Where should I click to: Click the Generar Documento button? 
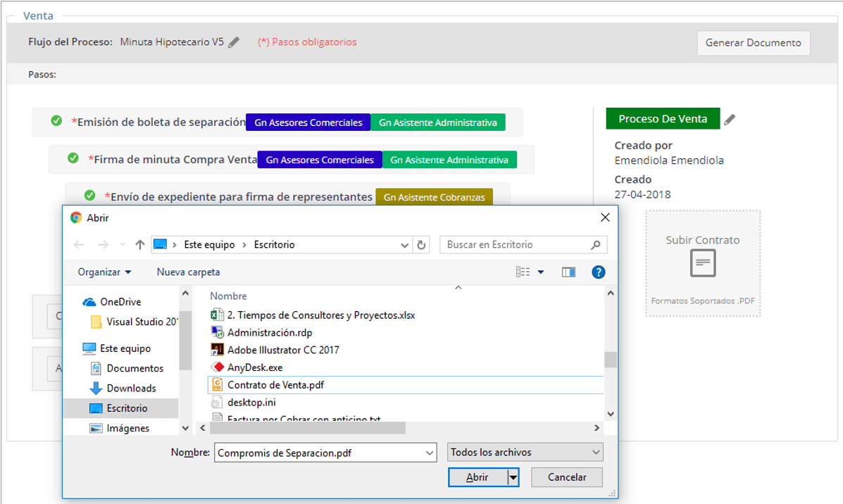pyautogui.click(x=754, y=43)
